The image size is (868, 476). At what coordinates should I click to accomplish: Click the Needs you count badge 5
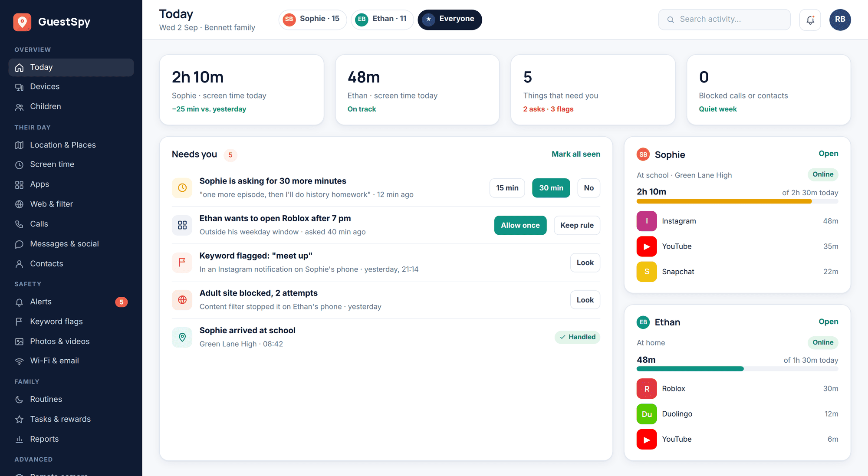230,155
